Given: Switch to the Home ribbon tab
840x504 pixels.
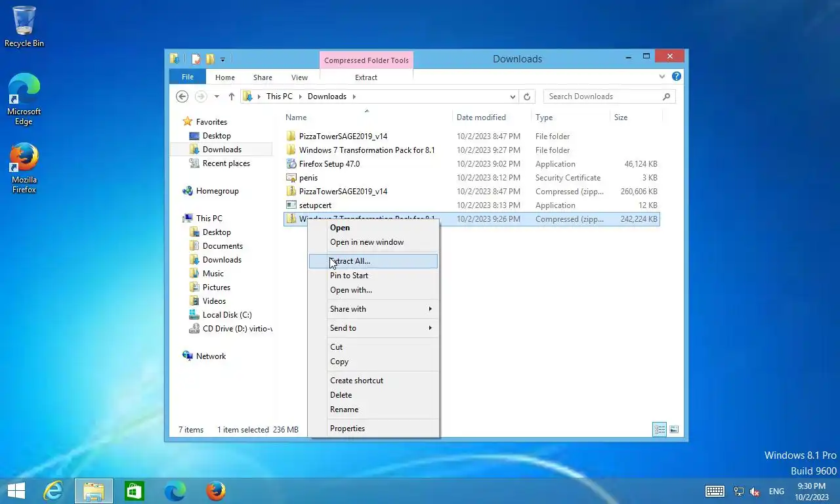Looking at the screenshot, I should (x=225, y=77).
